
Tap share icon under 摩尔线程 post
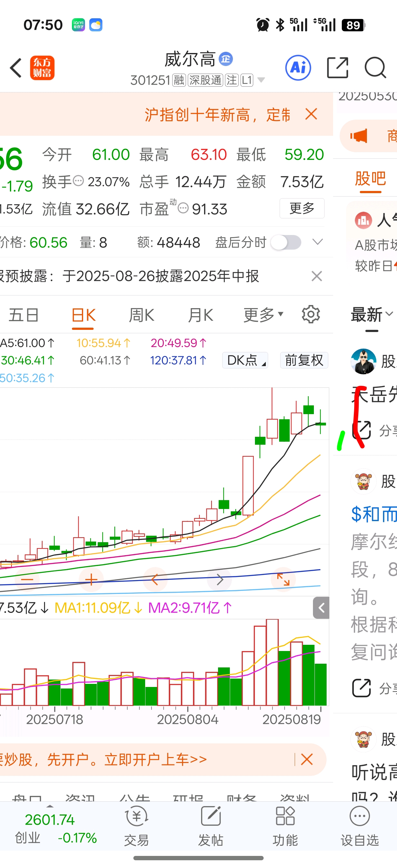(x=361, y=688)
